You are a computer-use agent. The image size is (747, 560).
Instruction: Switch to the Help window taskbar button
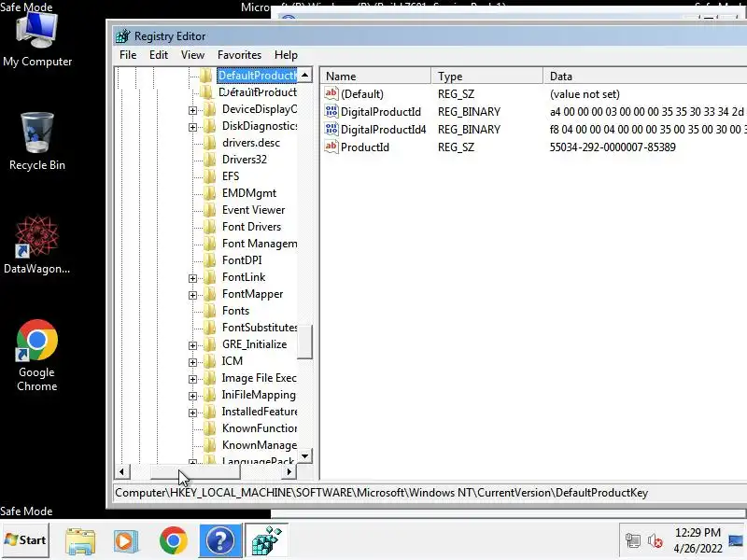click(220, 540)
